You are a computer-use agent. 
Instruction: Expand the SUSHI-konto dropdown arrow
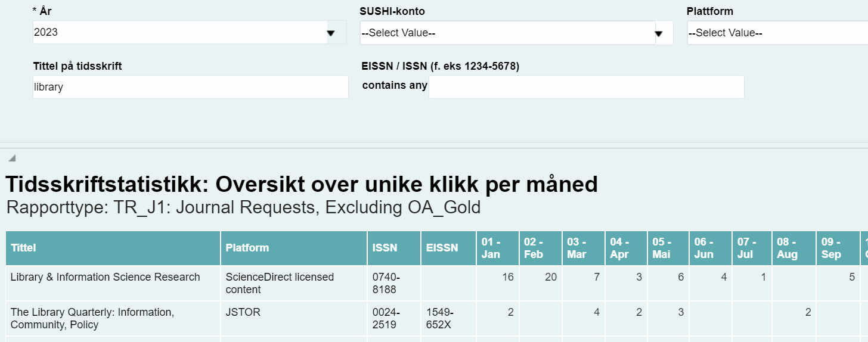click(x=659, y=33)
